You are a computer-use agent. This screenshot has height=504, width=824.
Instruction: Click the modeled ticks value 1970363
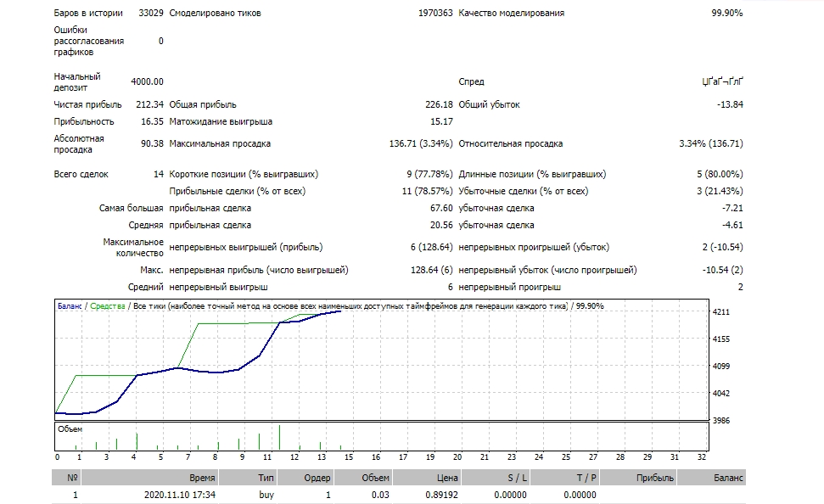(x=435, y=13)
